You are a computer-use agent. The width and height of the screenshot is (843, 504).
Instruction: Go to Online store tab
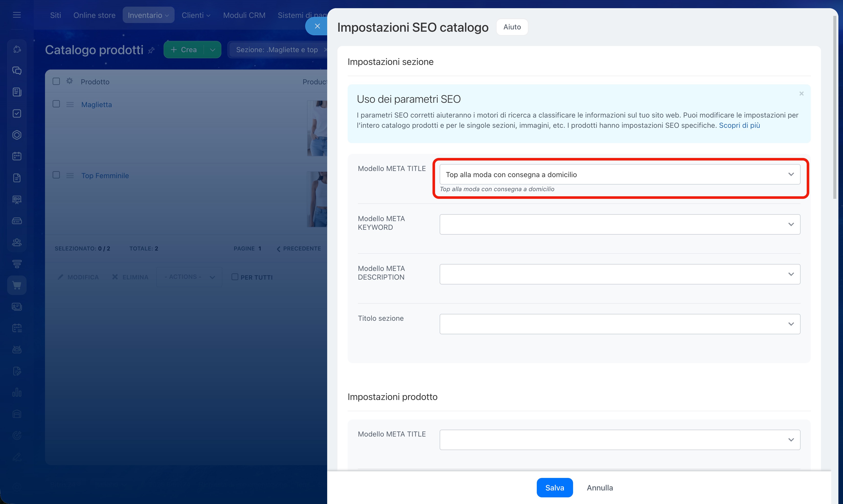tap(94, 15)
